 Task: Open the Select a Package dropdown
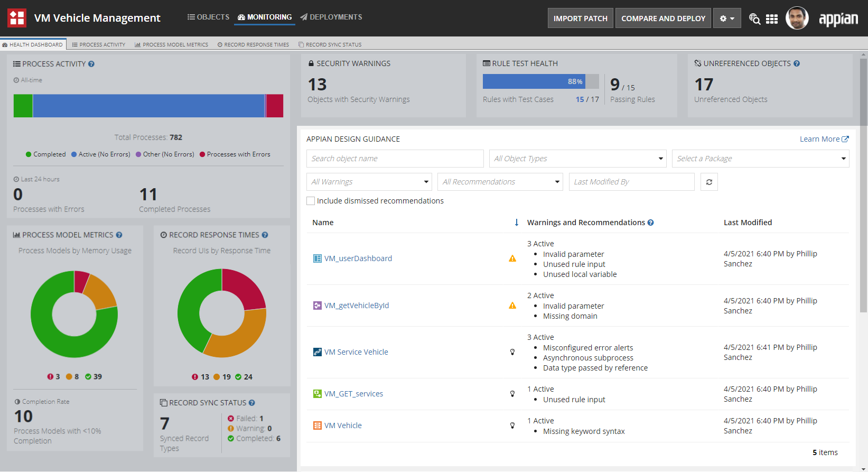761,159
